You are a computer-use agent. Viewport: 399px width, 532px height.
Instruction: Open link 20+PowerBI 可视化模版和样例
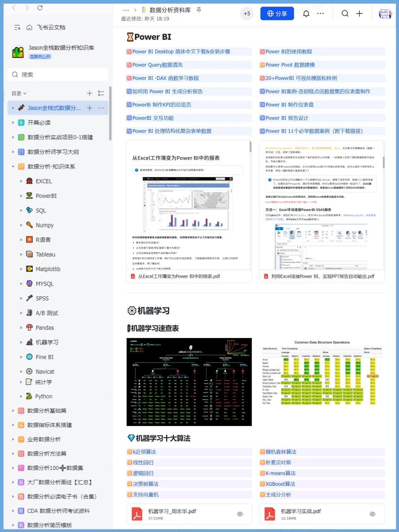coord(301,78)
